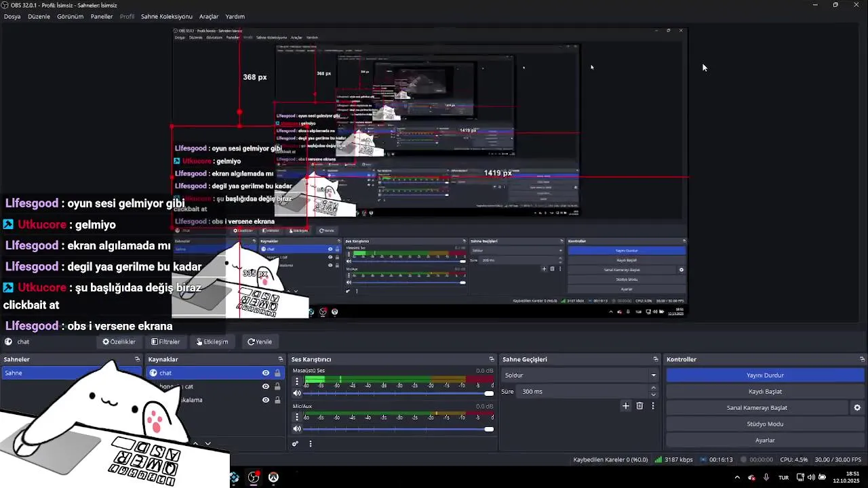The height and width of the screenshot is (488, 868).
Task: Stop streaming with Yayını Durdur
Action: (765, 375)
